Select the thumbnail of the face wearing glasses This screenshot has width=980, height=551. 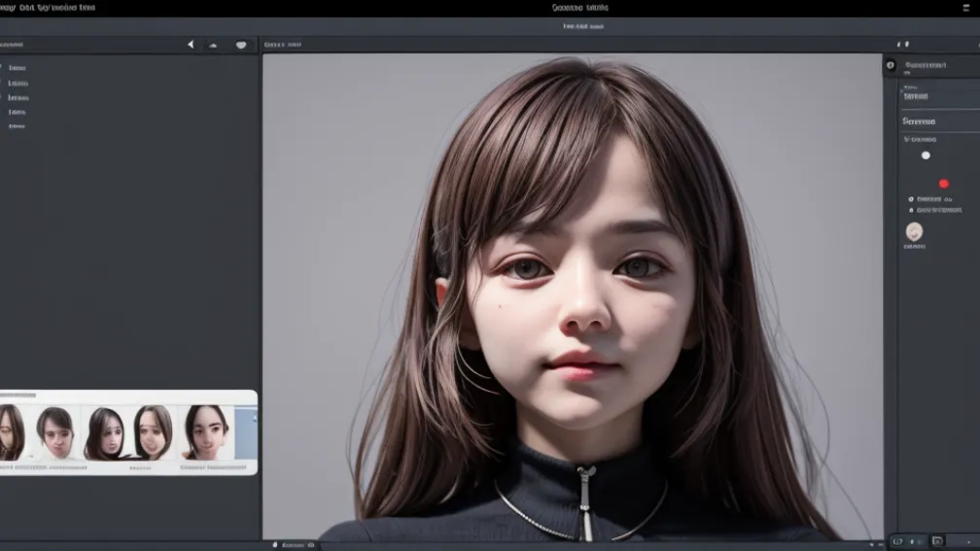12,432
